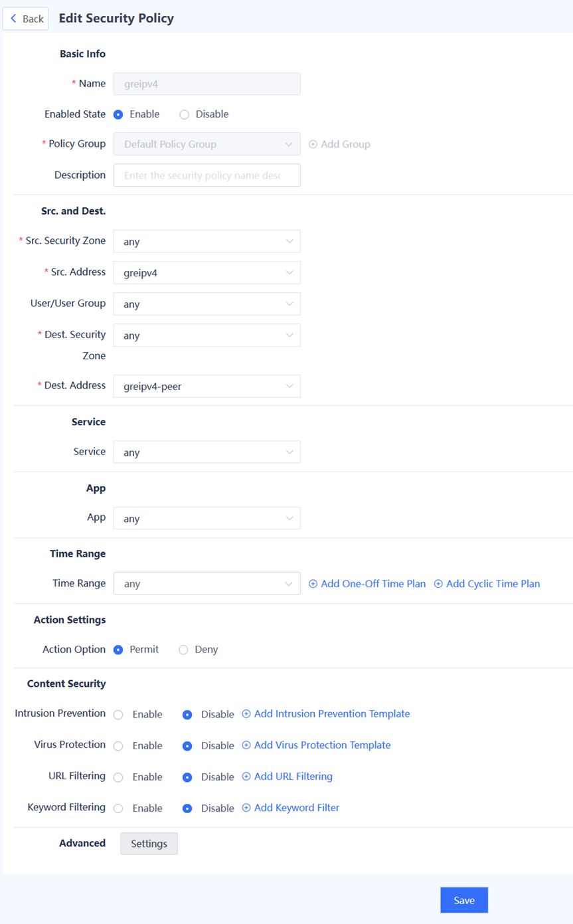Click plus icon for Add One-Off Time Plan
573x924 pixels.
[313, 584]
